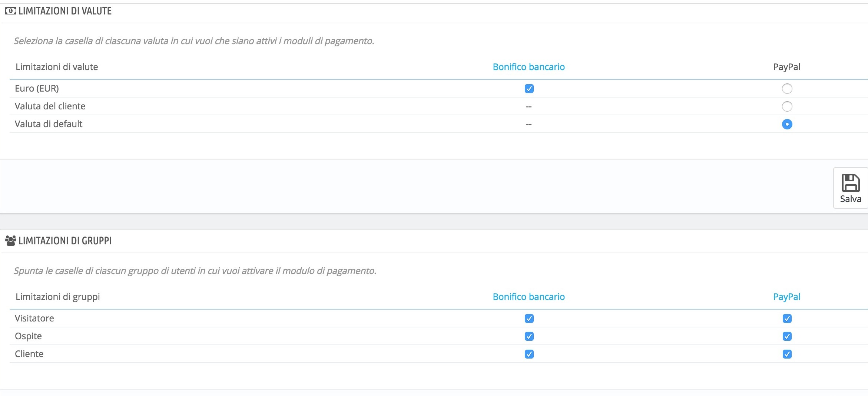The width and height of the screenshot is (868, 396).
Task: Select PayPal radio for Euro (EUR)
Action: click(x=787, y=89)
